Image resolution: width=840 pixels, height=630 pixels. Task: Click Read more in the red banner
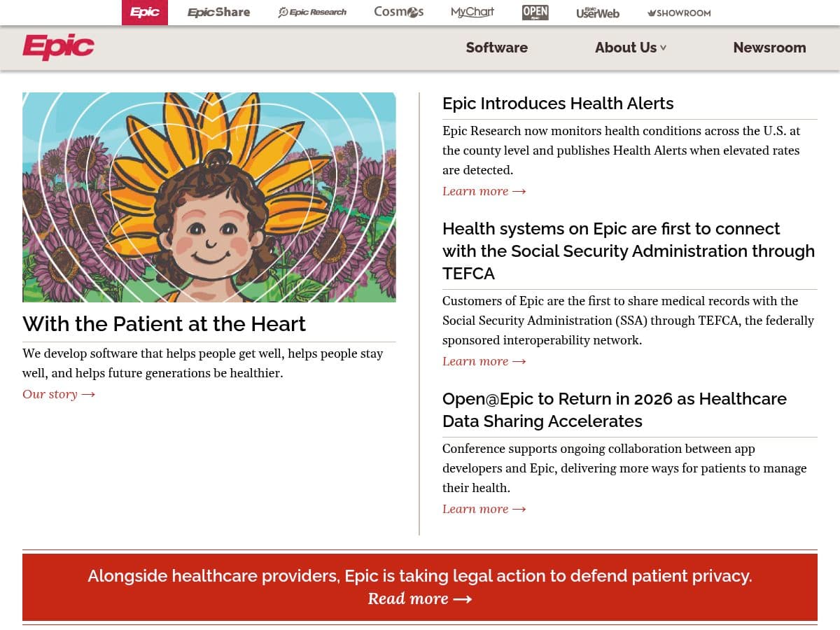pos(419,599)
